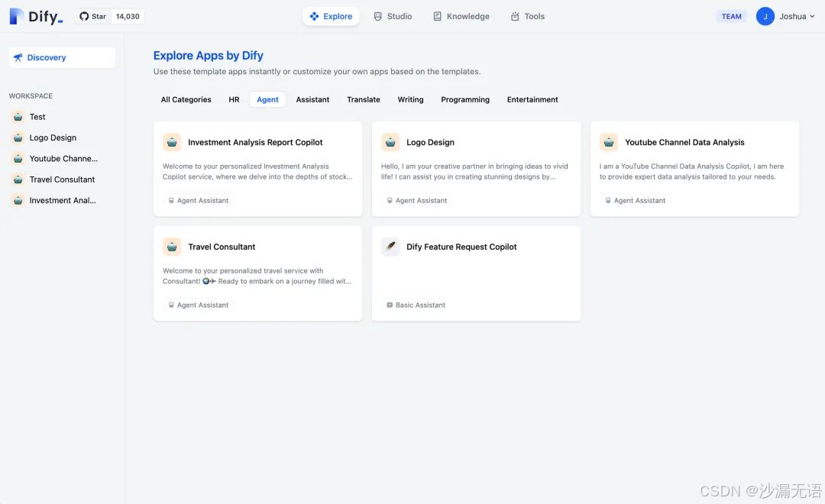Viewport: 825px width, 504px height.
Task: Click the Test app robot icon
Action: point(18,117)
